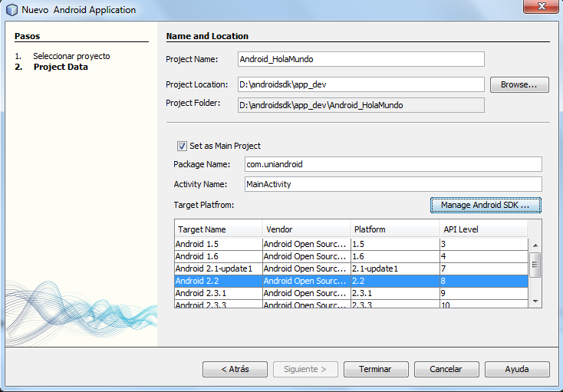
Task: Select Android 2.1-update1 target row
Action: (218, 268)
